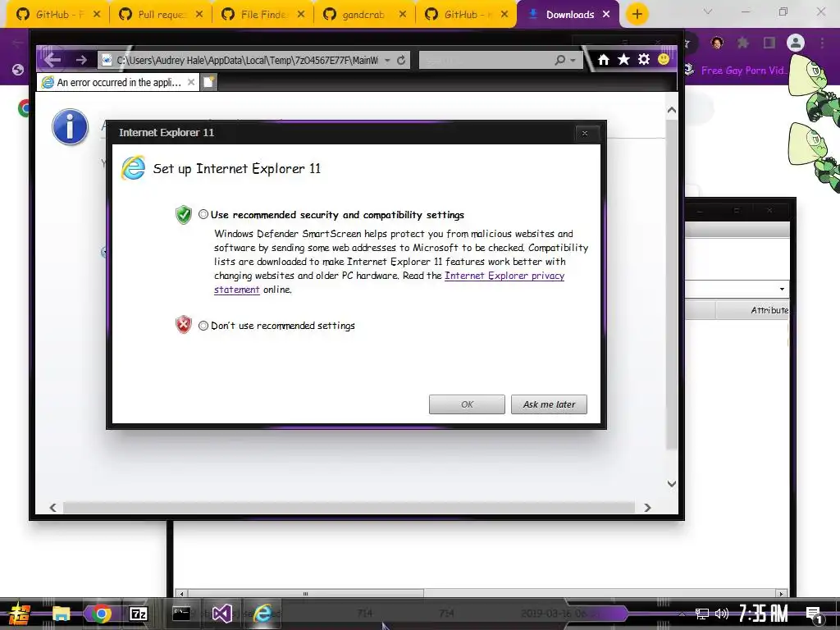Toggle Chrome side panel icon
The width and height of the screenshot is (840, 630).
769,43
